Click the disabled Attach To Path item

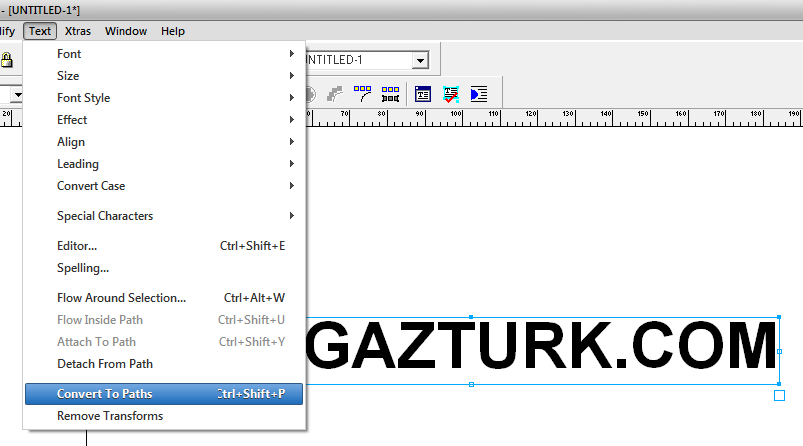pos(164,342)
